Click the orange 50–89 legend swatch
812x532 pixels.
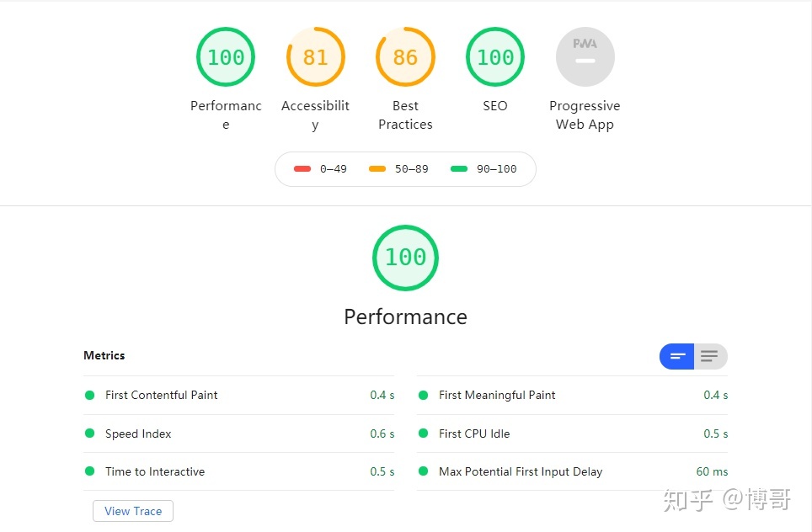(377, 168)
